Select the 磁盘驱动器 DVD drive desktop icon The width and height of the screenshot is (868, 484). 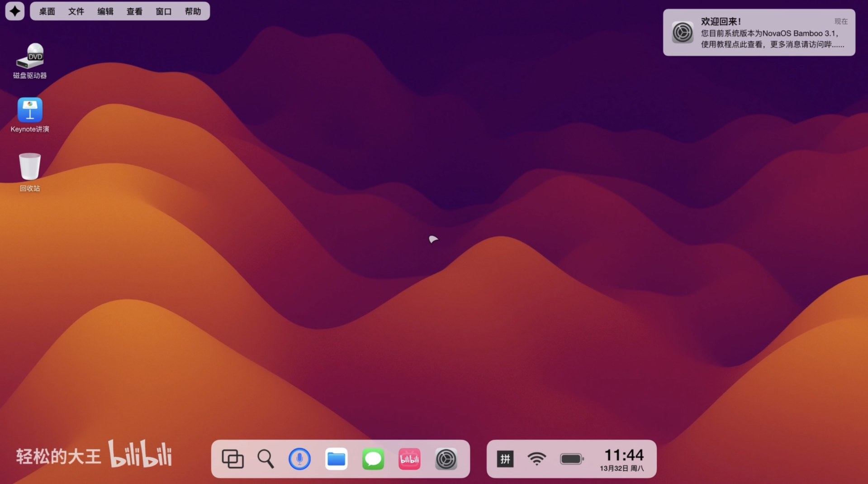pyautogui.click(x=30, y=61)
